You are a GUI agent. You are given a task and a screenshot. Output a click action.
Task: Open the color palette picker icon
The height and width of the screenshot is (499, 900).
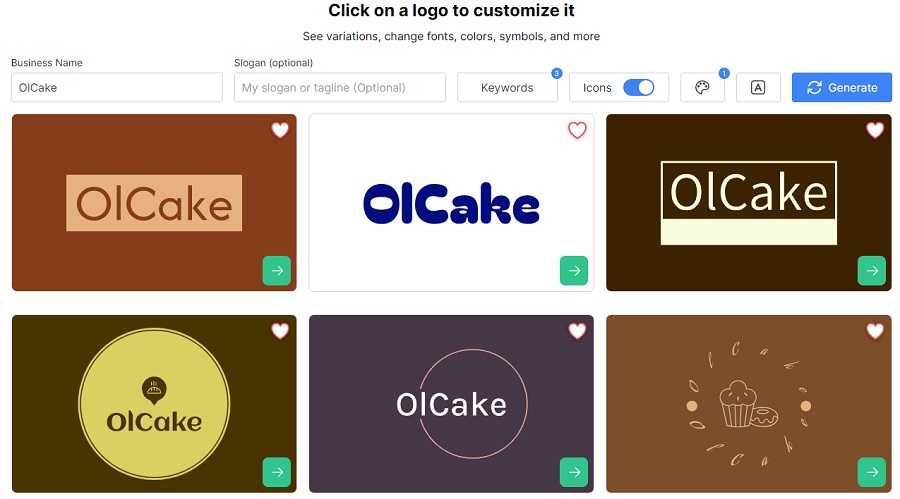[x=702, y=87]
